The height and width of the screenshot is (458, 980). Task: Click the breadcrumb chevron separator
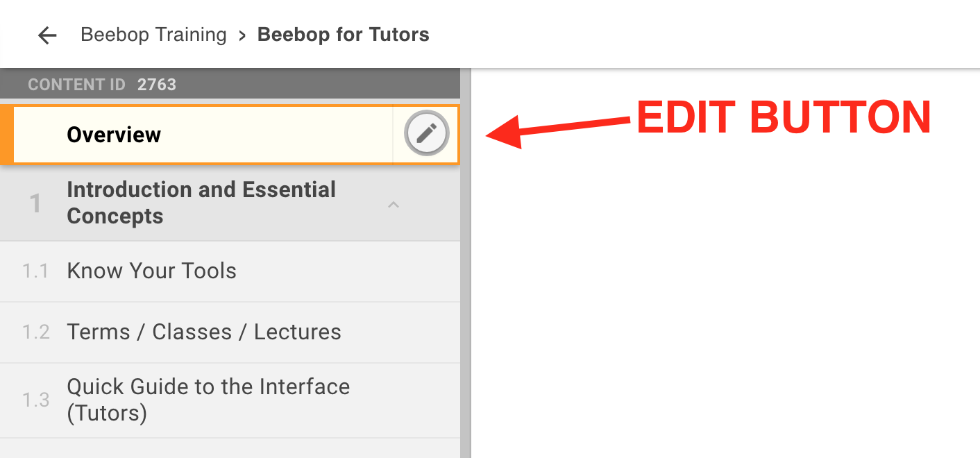[242, 35]
